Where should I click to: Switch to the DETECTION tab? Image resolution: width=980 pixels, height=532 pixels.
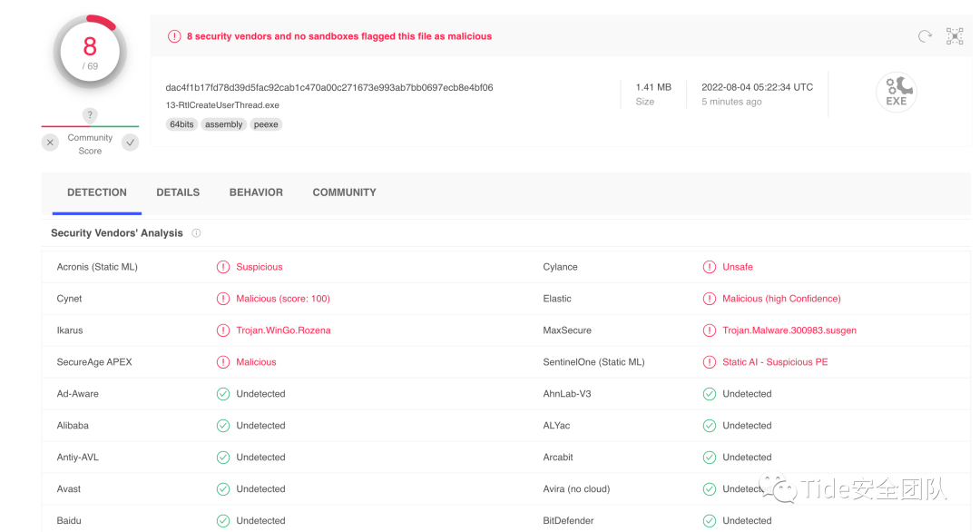pyautogui.click(x=97, y=192)
